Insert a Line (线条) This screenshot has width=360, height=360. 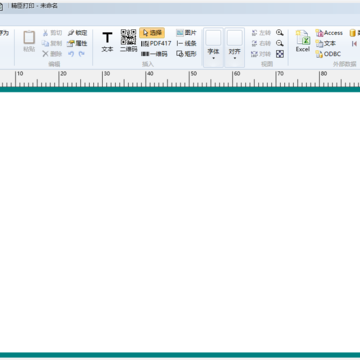point(186,43)
